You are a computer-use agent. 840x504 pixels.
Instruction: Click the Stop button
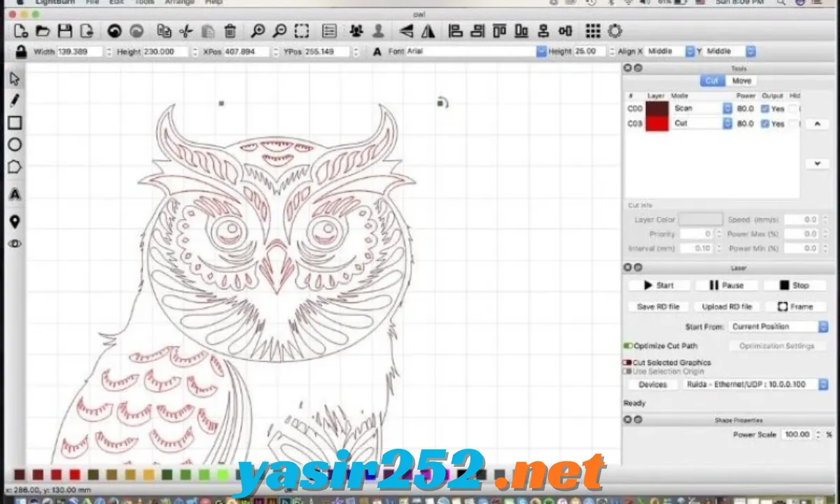click(794, 285)
